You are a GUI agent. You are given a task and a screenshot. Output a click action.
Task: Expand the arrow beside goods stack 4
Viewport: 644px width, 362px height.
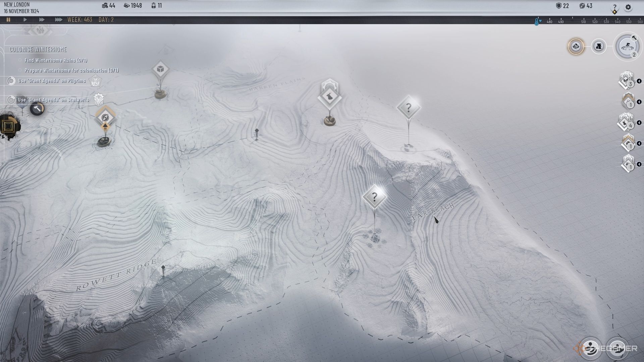coord(639,123)
